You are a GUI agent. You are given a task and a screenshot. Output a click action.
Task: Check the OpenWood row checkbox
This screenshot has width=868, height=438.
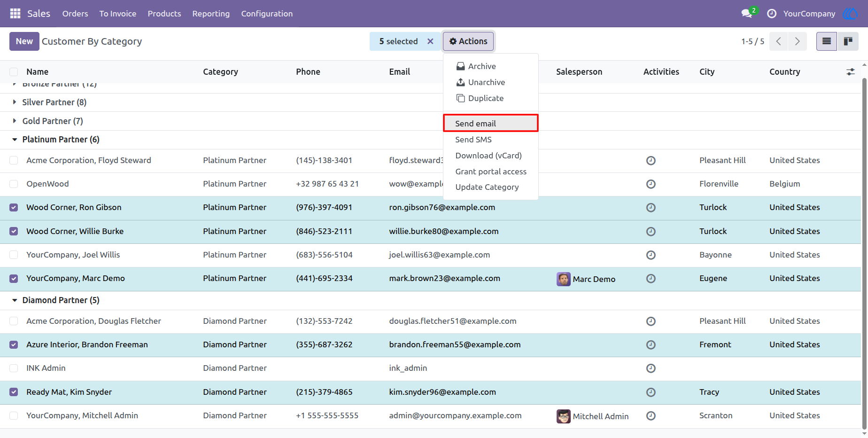(14, 184)
